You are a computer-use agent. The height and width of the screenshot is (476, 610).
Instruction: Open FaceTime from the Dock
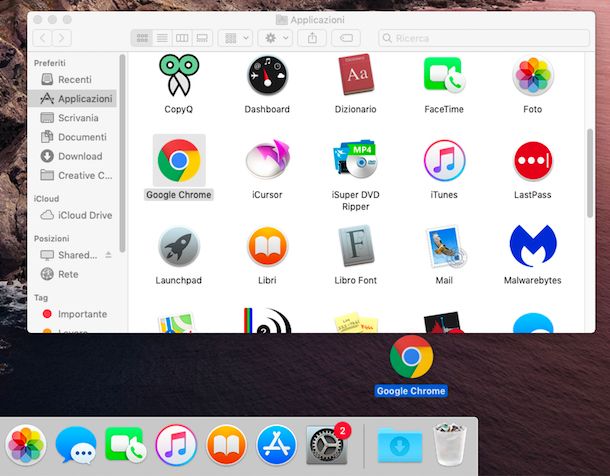tap(126, 445)
